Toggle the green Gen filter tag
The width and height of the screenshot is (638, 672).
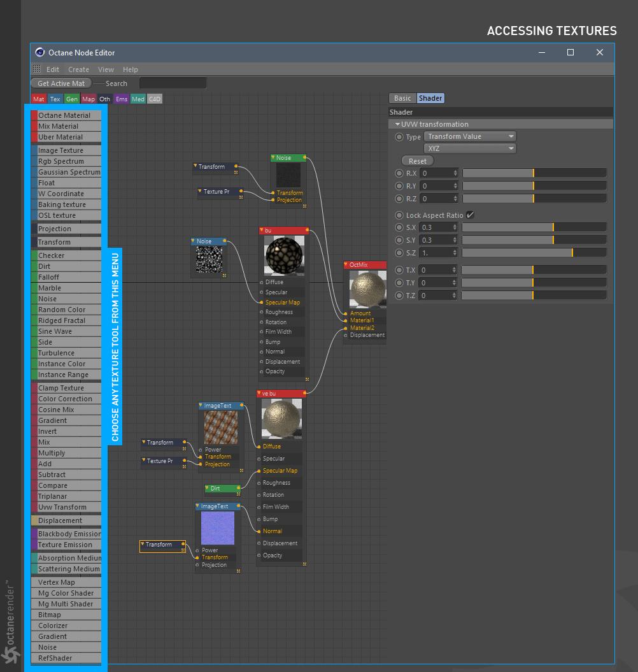coord(72,99)
